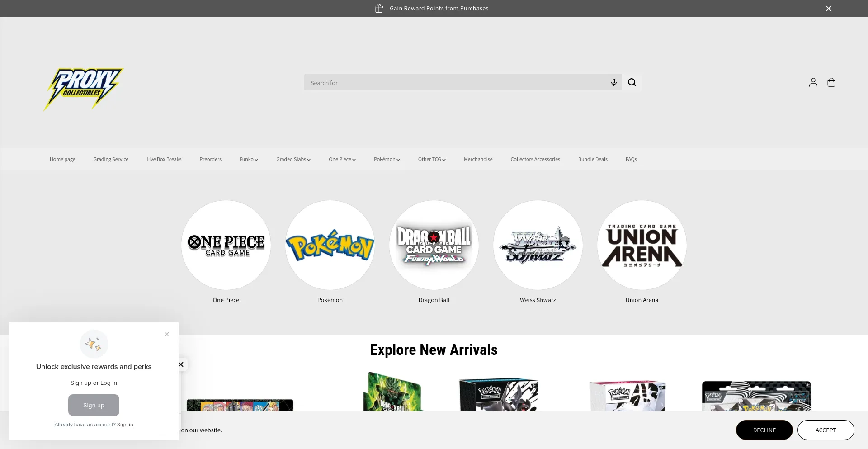
Task: Click the rewards Sign up button
Action: [x=94, y=405]
